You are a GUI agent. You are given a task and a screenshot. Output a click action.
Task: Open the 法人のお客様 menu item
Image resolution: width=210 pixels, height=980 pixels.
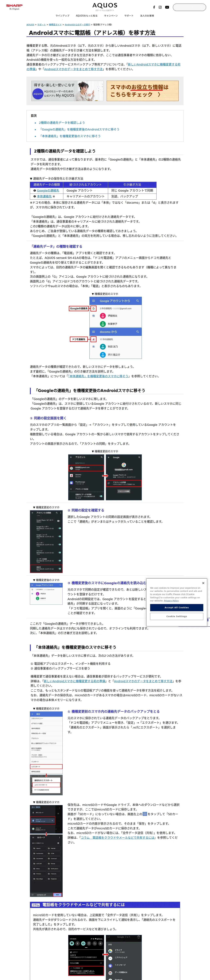(147, 16)
